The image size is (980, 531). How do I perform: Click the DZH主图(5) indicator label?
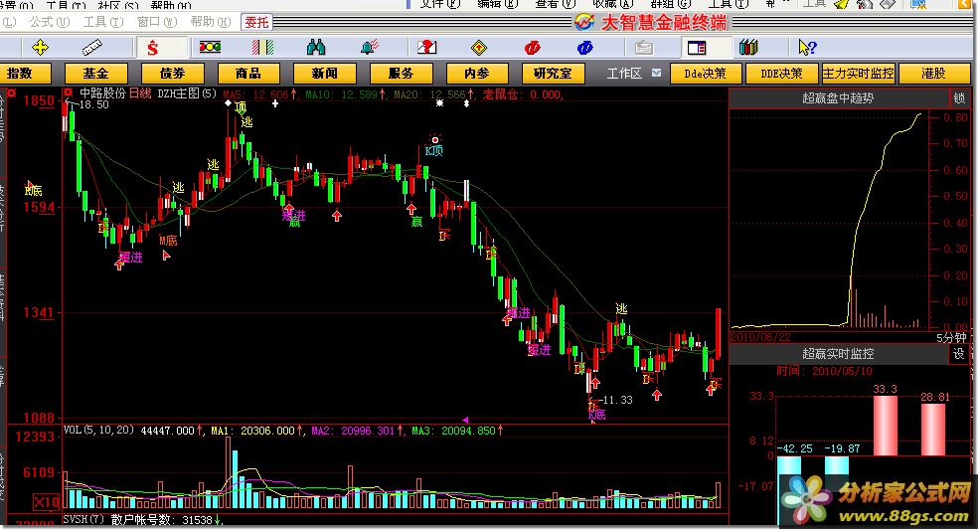[x=187, y=93]
